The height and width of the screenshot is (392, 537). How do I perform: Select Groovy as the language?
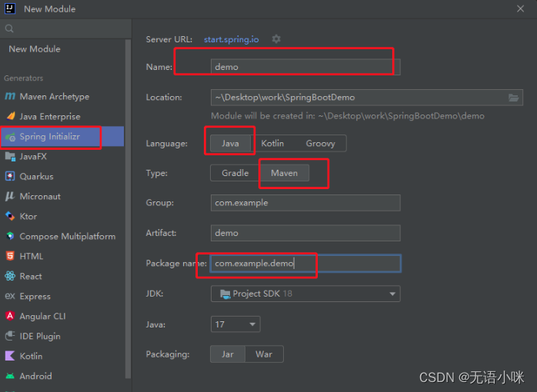[x=320, y=143]
